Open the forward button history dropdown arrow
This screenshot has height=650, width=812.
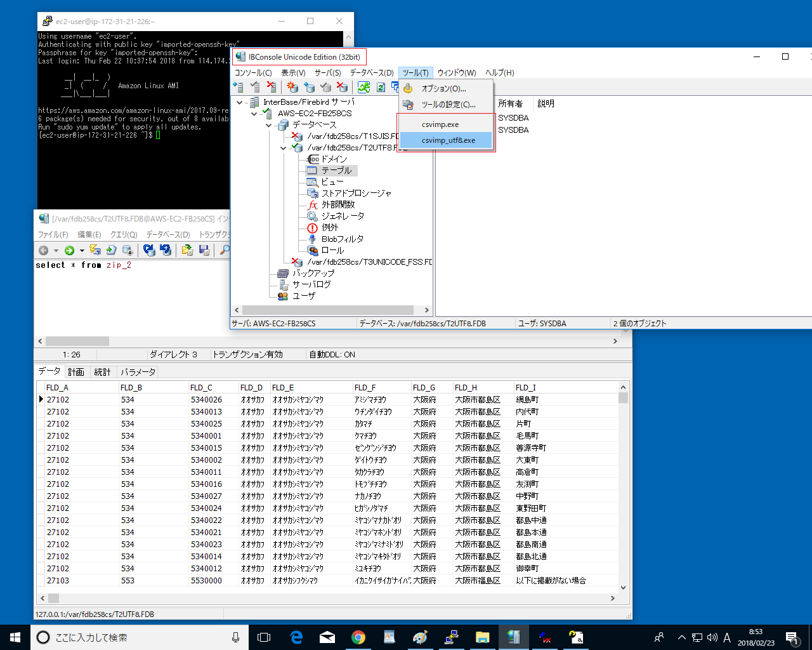point(82,250)
